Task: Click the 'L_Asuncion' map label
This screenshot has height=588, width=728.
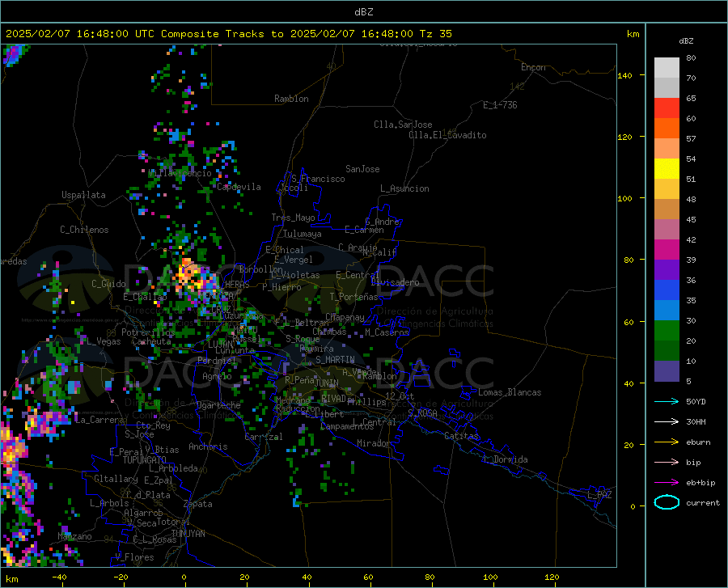Action: 404,188
